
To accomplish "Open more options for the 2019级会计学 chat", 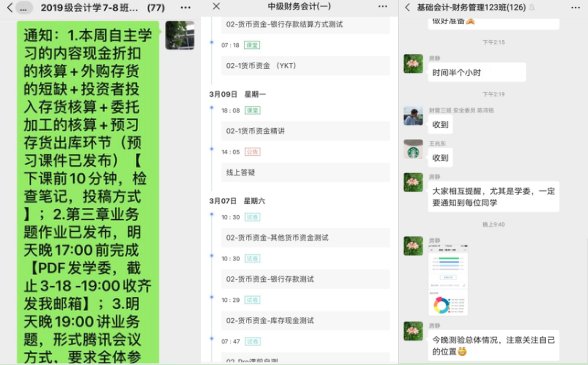I will (186, 7).
